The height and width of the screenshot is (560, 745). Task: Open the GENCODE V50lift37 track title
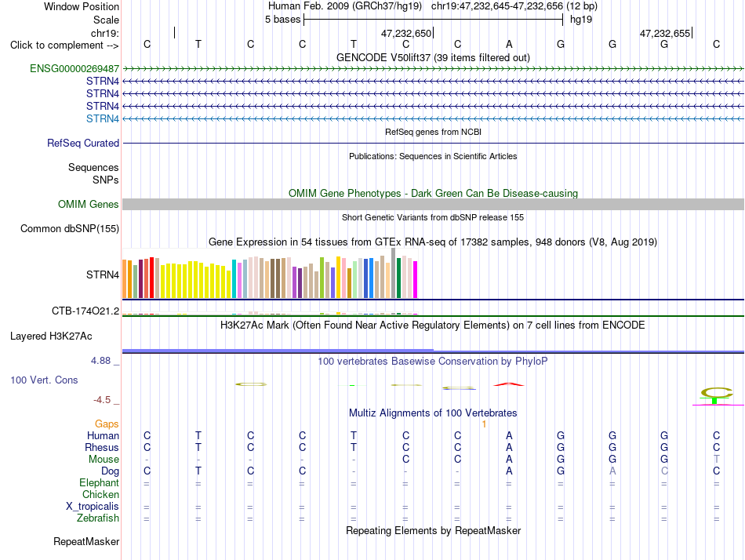433,57
